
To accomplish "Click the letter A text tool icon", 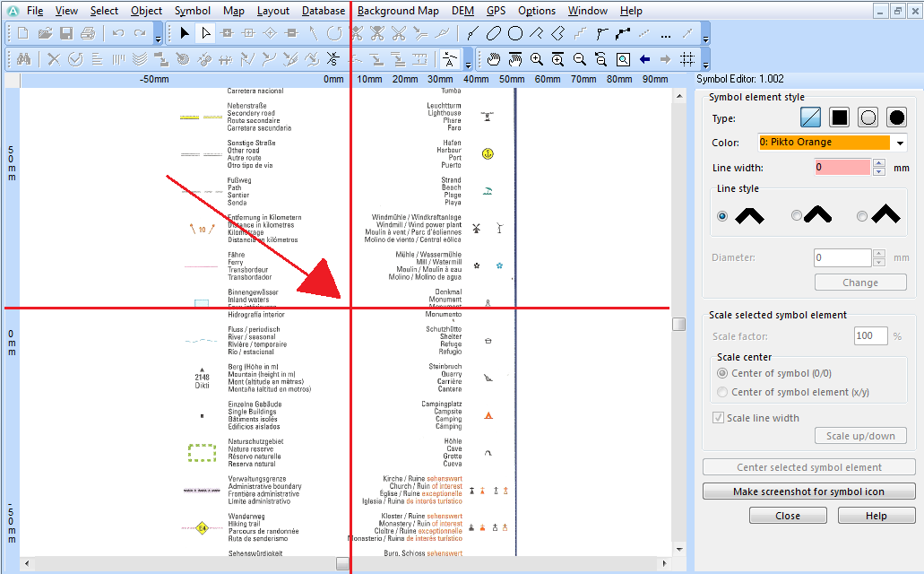I will click(x=450, y=59).
